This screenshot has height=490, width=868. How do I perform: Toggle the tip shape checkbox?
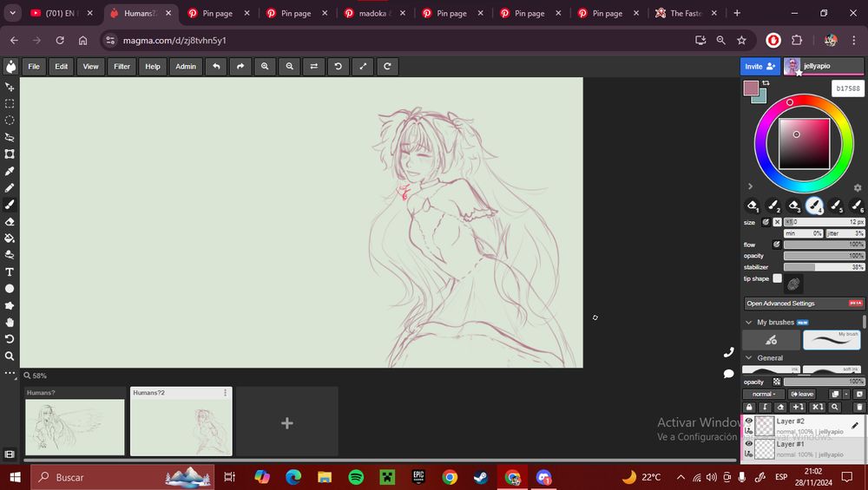click(777, 278)
